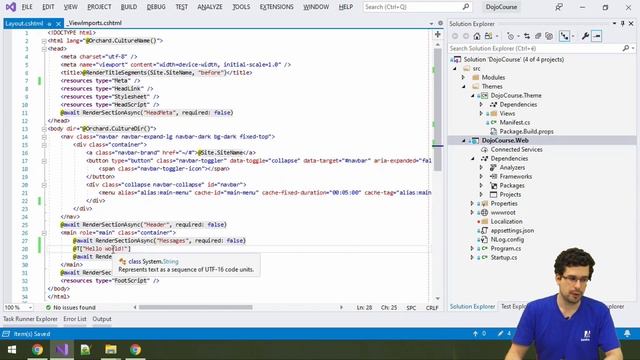Click the up arrow unpushed commits indicator

tap(475, 334)
